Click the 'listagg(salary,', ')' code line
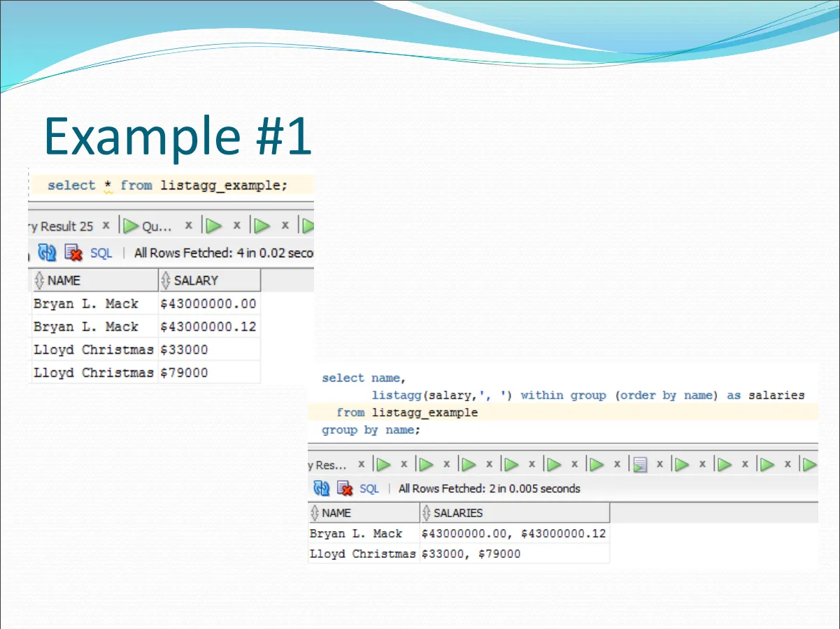The image size is (840, 629). point(588,396)
